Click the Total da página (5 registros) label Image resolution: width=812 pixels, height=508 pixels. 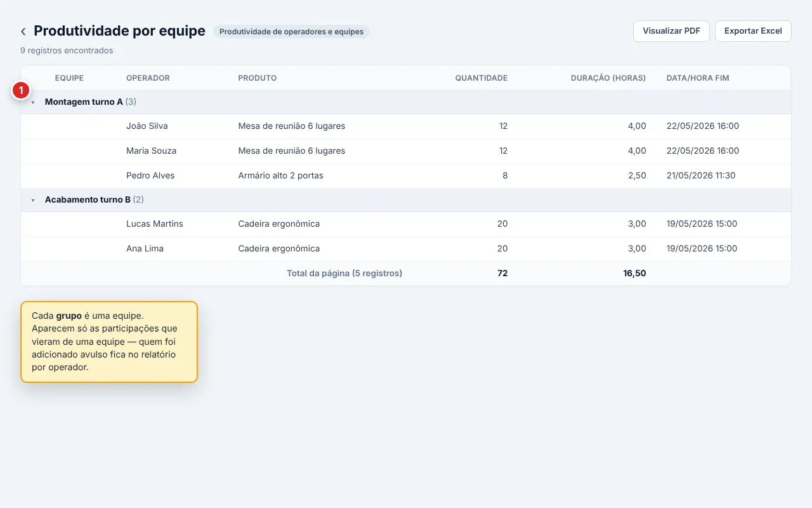click(x=344, y=273)
